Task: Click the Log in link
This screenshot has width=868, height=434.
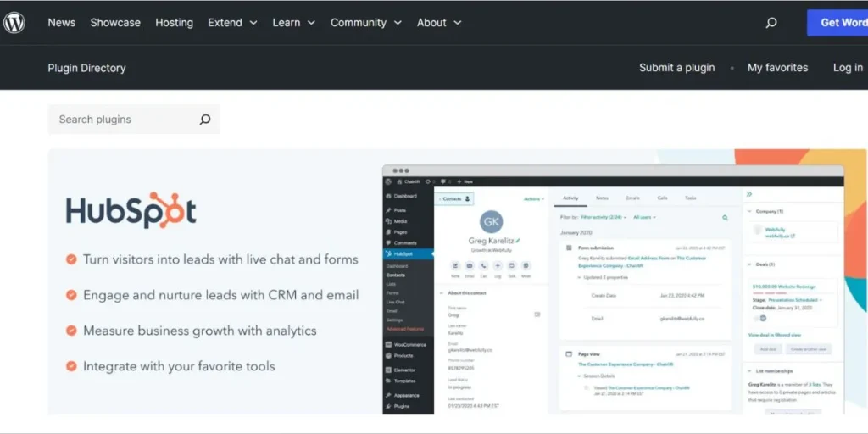Action: (848, 68)
